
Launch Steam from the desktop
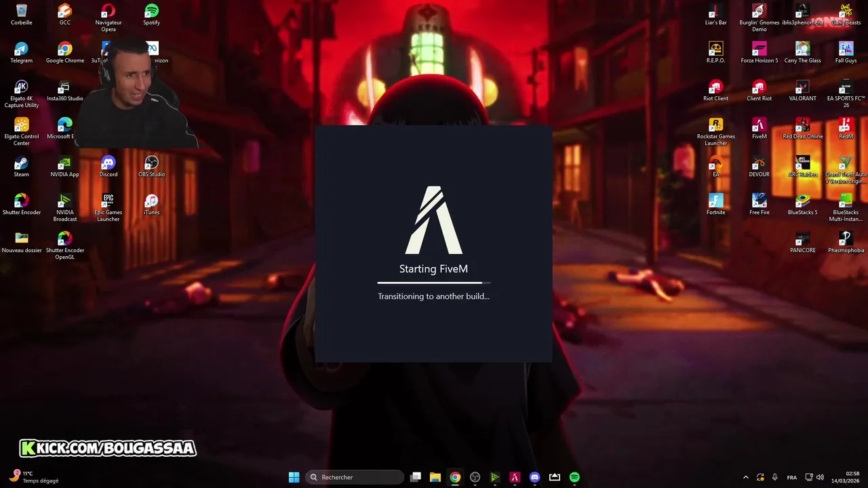(22, 167)
